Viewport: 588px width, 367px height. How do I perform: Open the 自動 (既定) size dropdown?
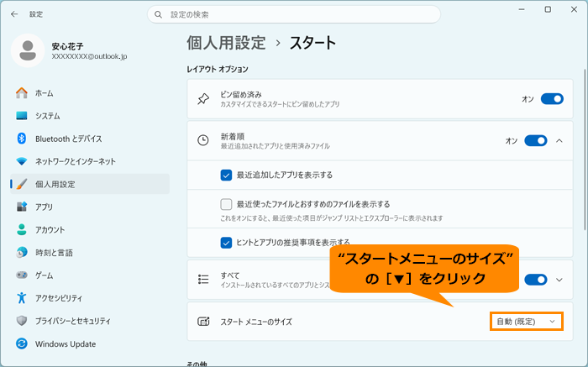tap(527, 322)
